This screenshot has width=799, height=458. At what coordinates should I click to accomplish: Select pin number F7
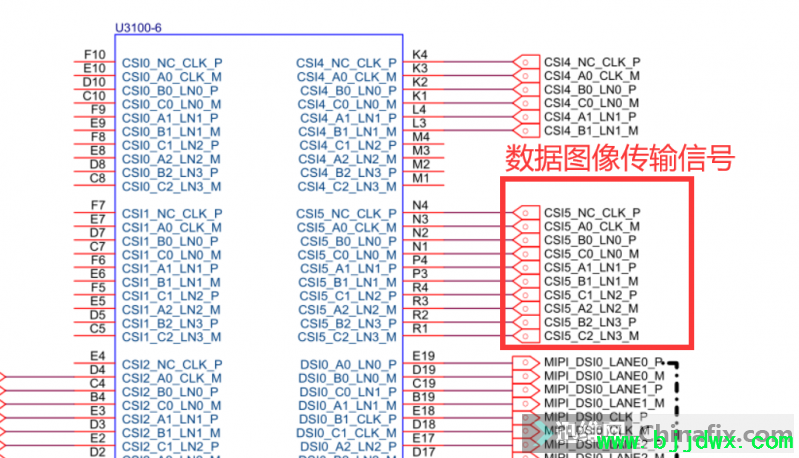click(98, 205)
